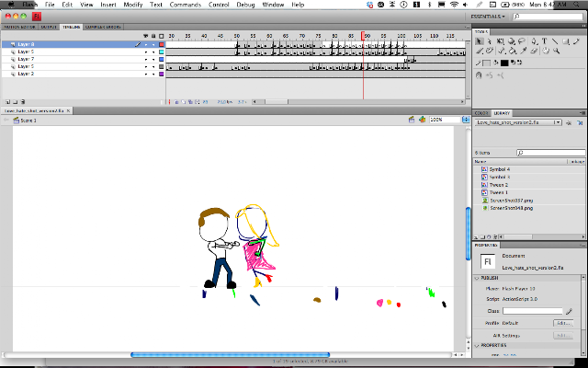588x368 pixels.
Task: Select the Subselection tool
Action: (490, 41)
